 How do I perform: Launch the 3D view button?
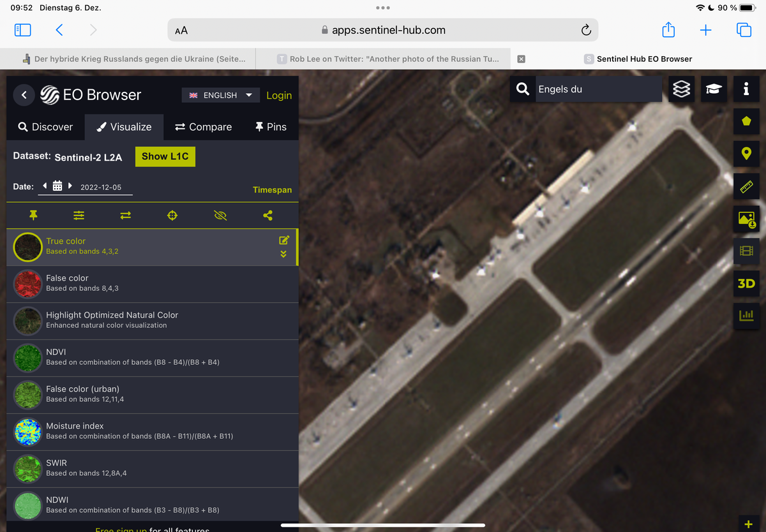746,283
